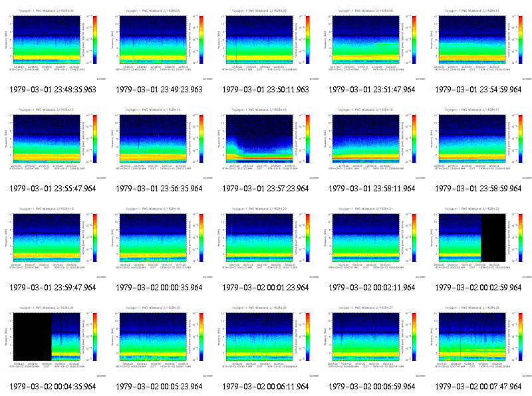Select the 1979-03-01 23:57:23.964 spectrogram plot

point(259,139)
